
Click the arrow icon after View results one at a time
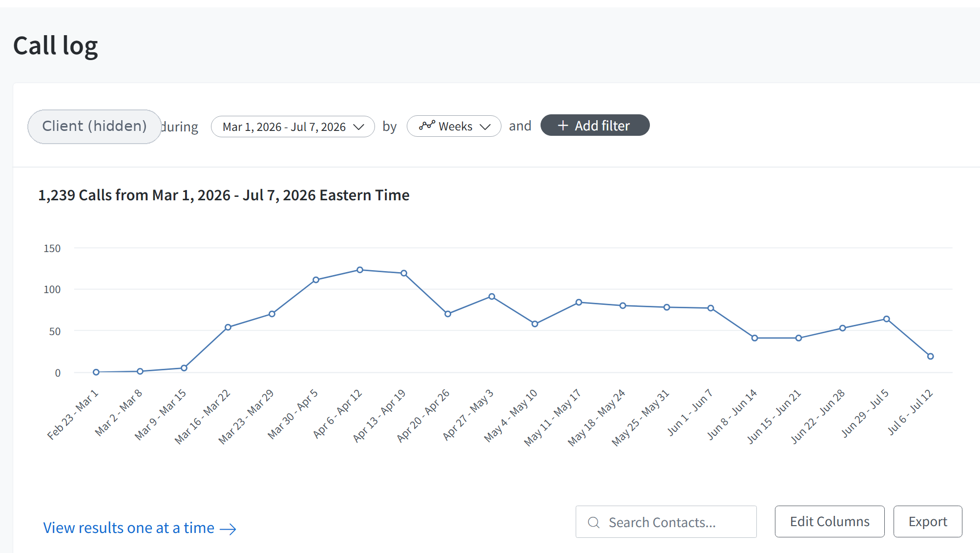[228, 529]
